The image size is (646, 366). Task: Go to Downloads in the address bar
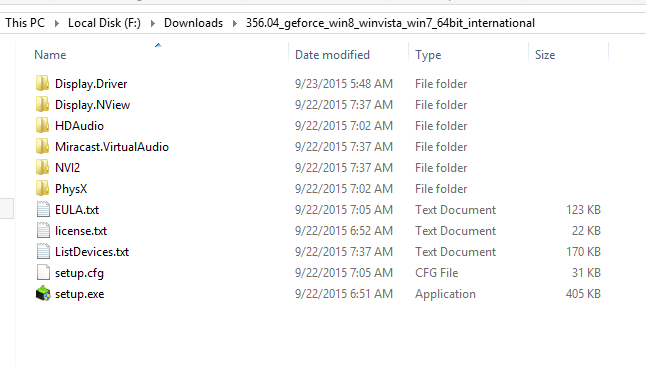point(193,23)
